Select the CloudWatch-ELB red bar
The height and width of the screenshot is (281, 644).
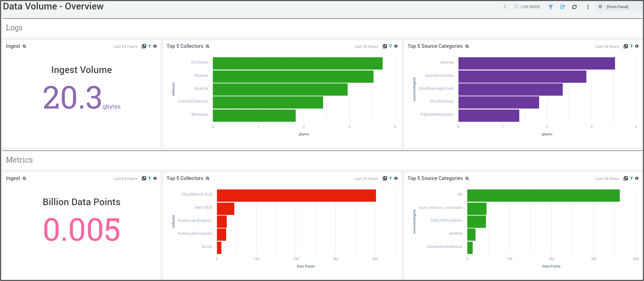[296, 195]
